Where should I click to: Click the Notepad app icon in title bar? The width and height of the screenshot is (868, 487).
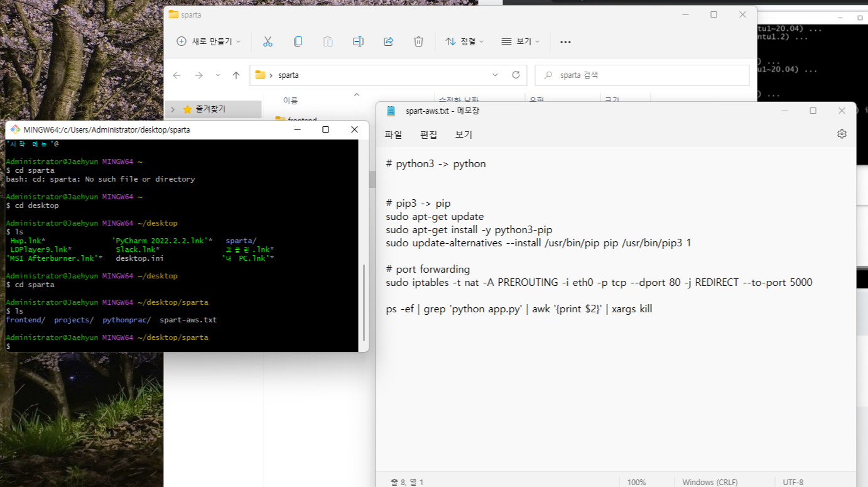391,111
